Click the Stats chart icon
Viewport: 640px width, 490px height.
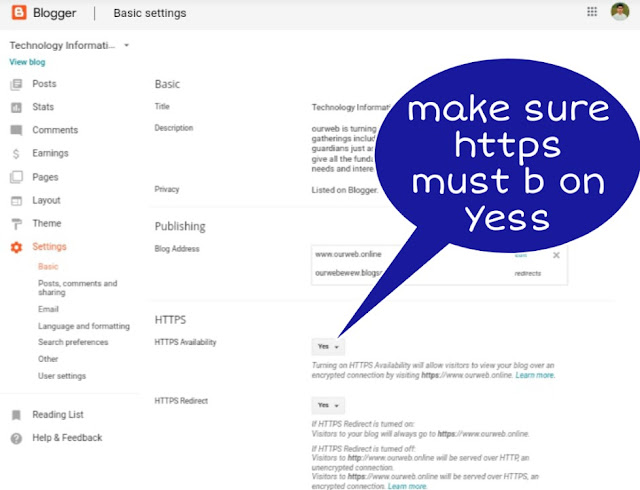16,107
